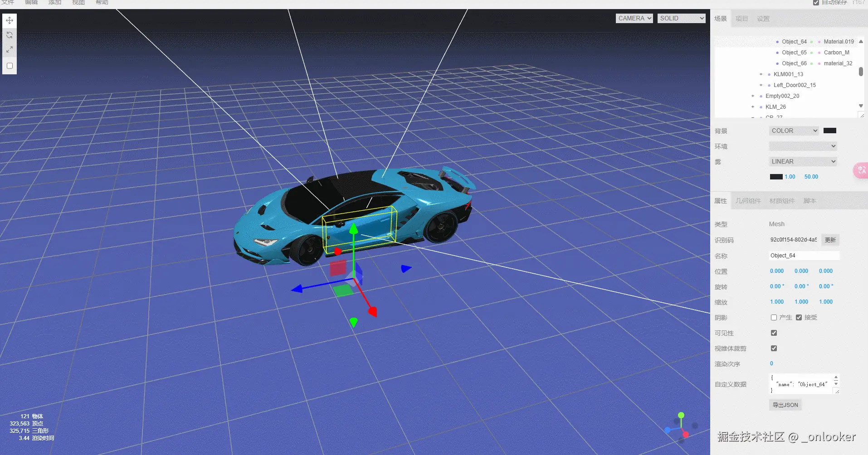
Task: Click the red X-axis arrow of transform gizmo
Action: point(373,311)
